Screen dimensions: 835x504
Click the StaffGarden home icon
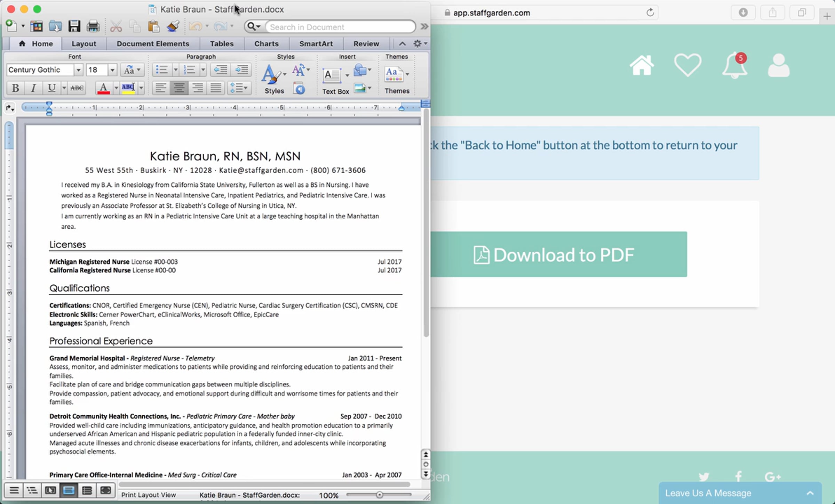click(x=642, y=65)
